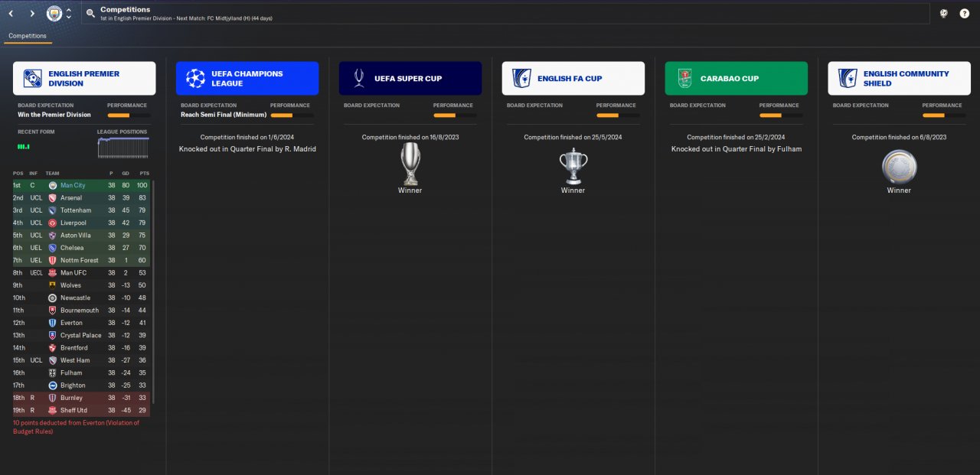Click the Everton points deduction note

[77, 427]
